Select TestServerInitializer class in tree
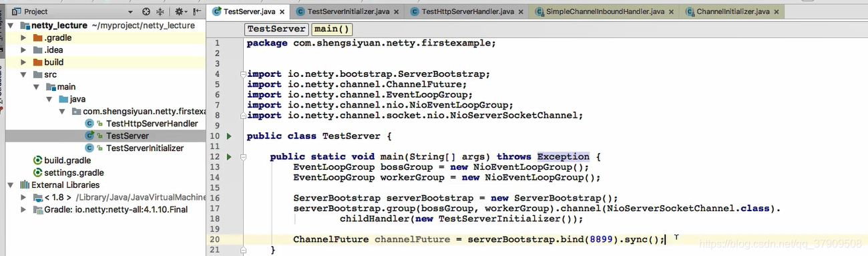 pyautogui.click(x=145, y=148)
